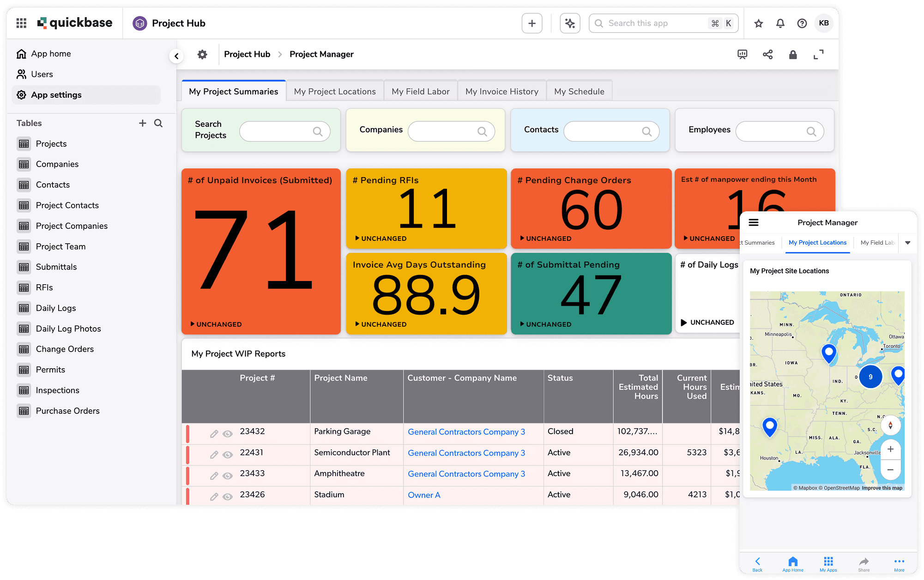Screen dimensions: 924x580
Task: Open the app launcher grid icon
Action: coord(21,23)
